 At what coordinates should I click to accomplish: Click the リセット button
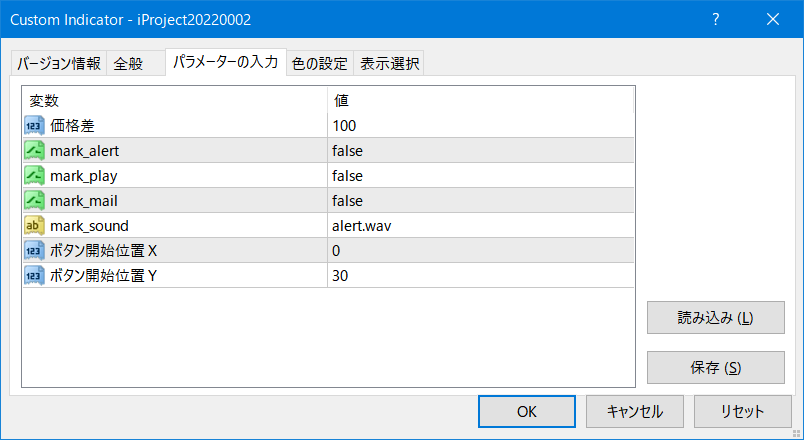coord(742,411)
